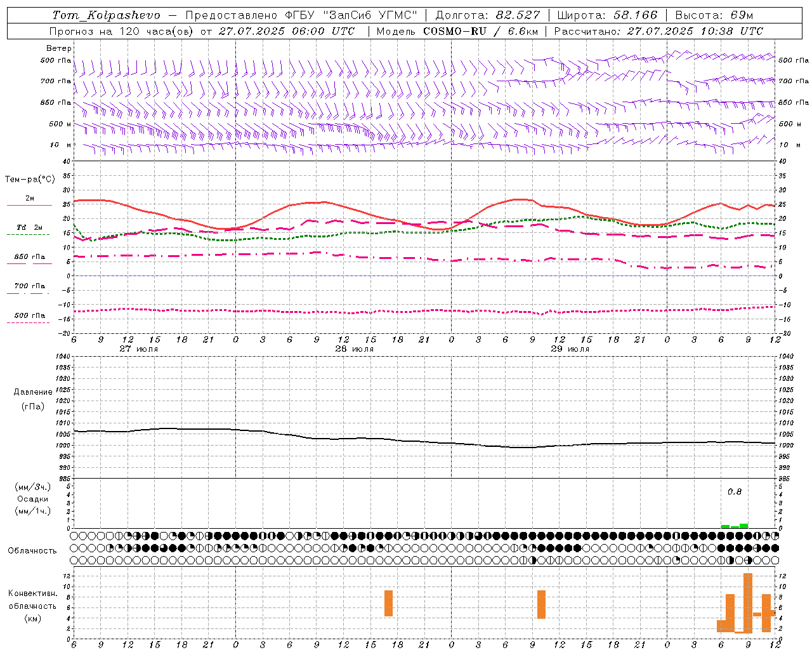Click the 'Ветер' wind panel label
812x650 pixels.
tap(59, 48)
